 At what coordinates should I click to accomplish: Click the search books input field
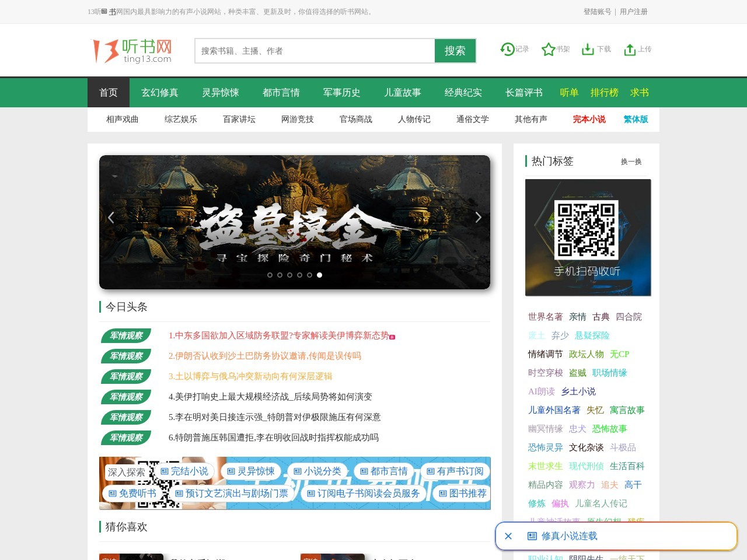point(315,51)
